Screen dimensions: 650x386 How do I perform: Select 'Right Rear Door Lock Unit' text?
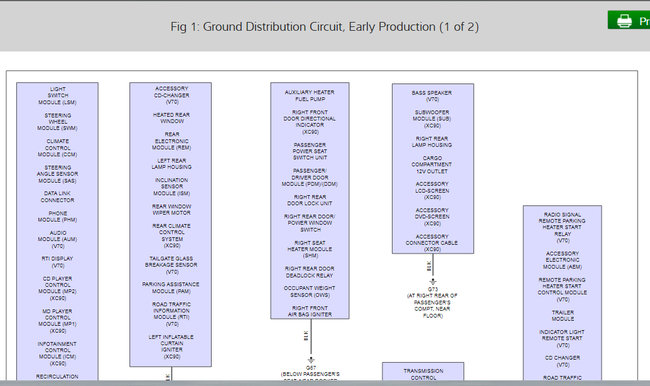pos(310,200)
